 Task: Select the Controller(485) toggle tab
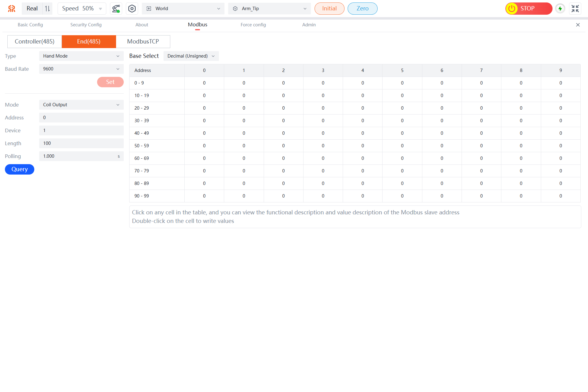35,42
